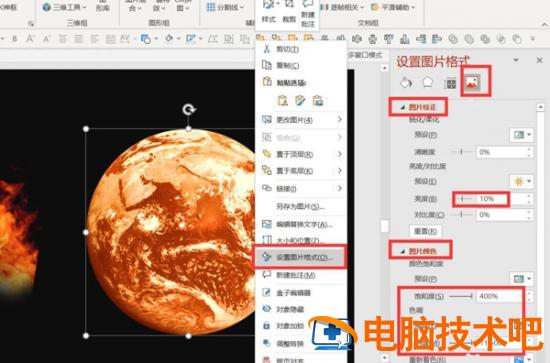This screenshot has height=363, width=550.
Task: Open the 三维工具 dropdown in ribbon
Action: coord(64,7)
